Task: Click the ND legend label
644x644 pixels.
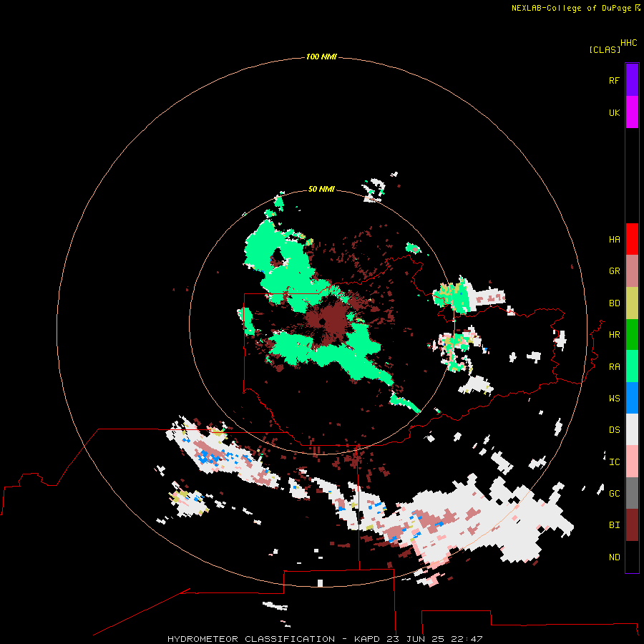Action: tap(614, 557)
